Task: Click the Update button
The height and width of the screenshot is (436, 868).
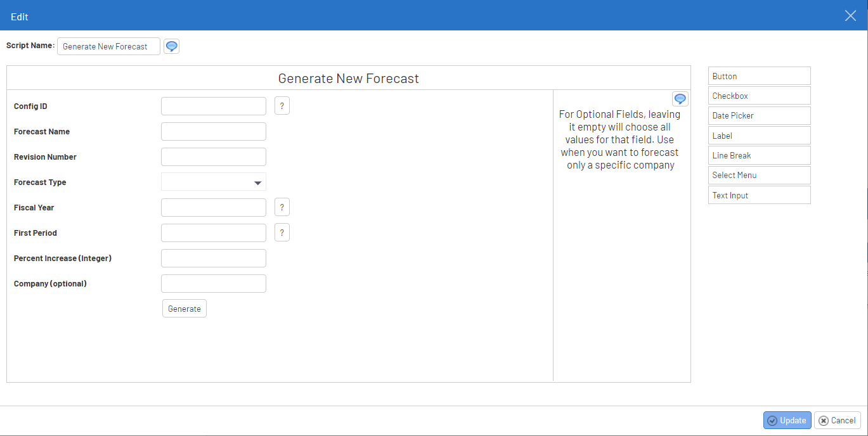Action: pos(787,420)
